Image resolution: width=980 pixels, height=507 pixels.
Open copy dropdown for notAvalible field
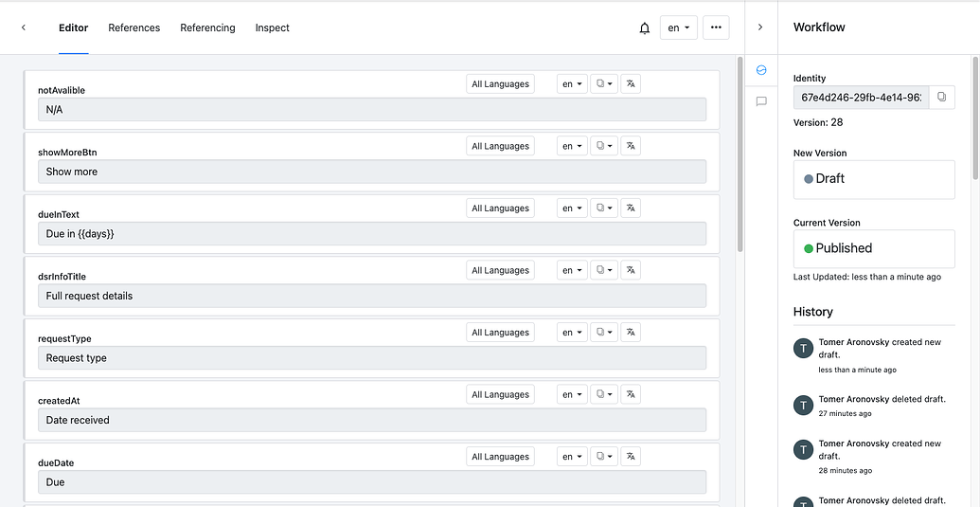pos(604,83)
